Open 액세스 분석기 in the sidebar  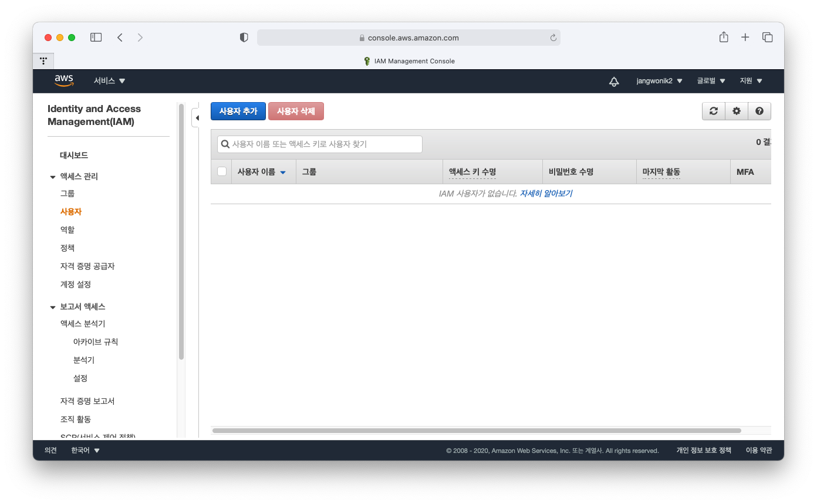click(x=83, y=324)
